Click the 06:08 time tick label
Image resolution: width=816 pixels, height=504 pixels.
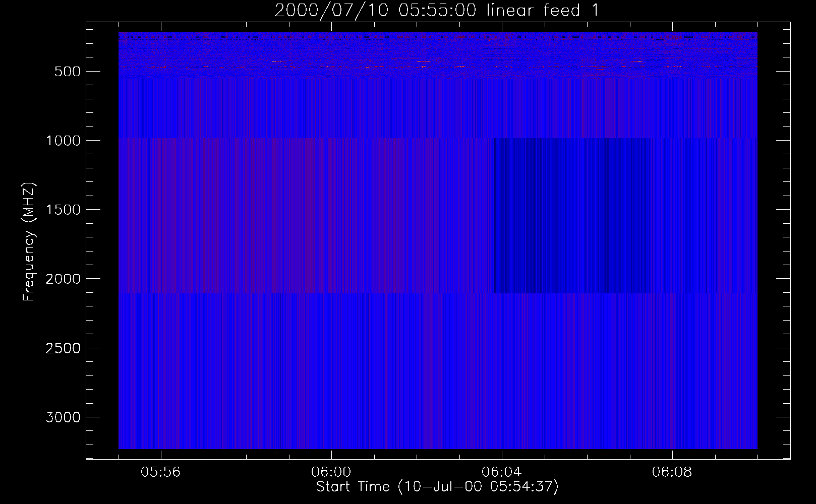click(x=672, y=472)
